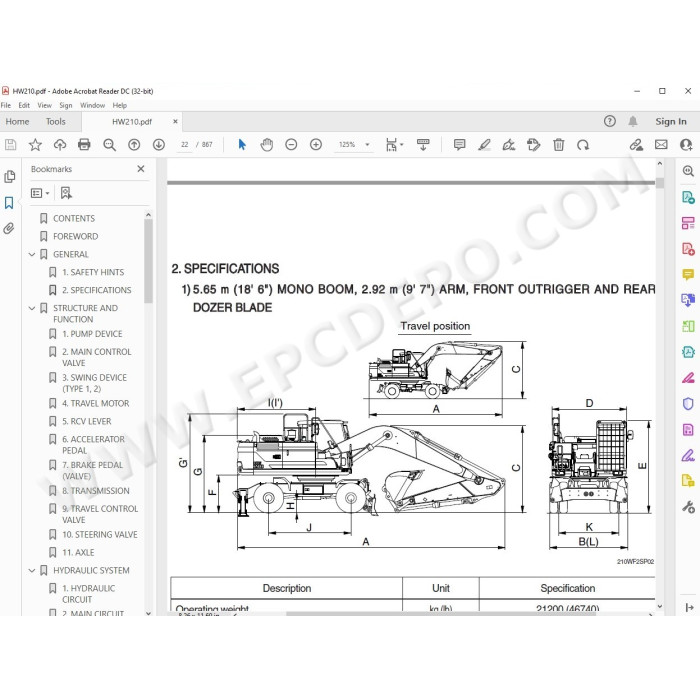The width and height of the screenshot is (700, 700).
Task: Rotate page with rotate icon
Action: [x=583, y=145]
